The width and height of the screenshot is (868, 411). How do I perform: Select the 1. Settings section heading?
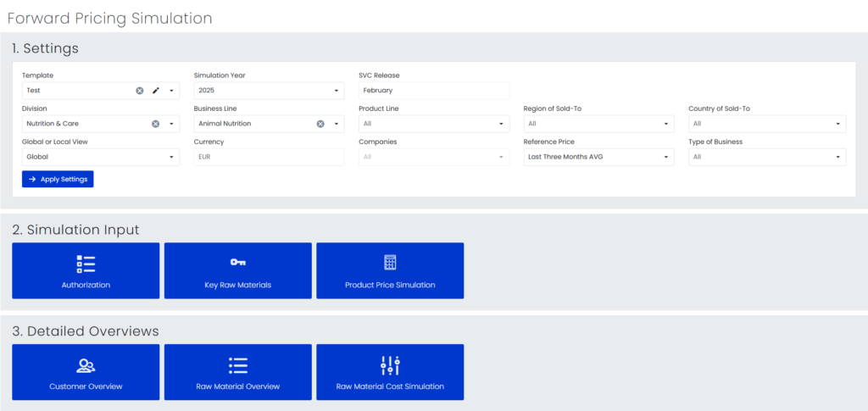click(x=46, y=48)
